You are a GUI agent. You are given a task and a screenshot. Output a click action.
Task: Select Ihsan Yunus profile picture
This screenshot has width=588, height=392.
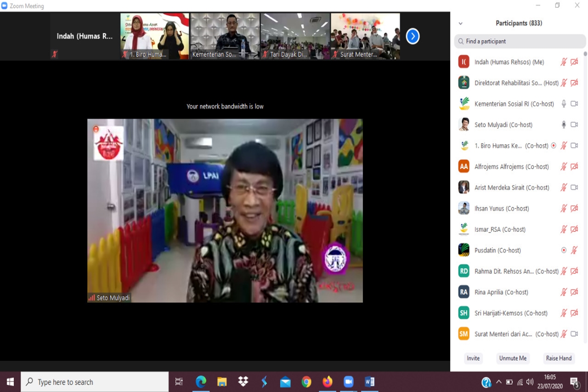464,208
